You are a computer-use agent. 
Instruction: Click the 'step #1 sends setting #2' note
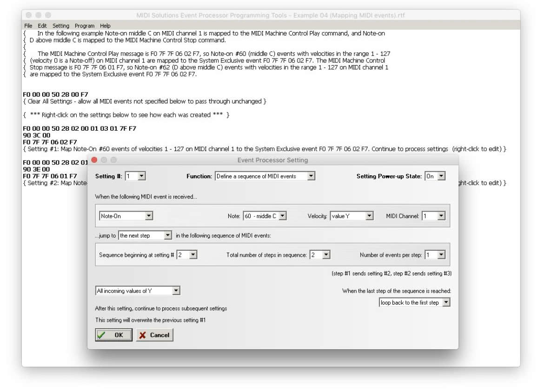coord(391,273)
